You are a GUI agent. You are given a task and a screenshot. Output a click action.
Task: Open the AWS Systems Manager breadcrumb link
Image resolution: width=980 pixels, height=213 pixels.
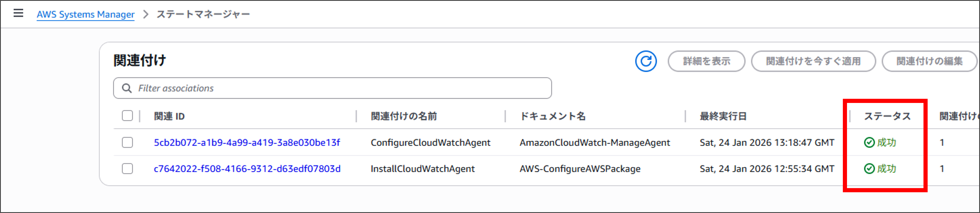point(85,14)
